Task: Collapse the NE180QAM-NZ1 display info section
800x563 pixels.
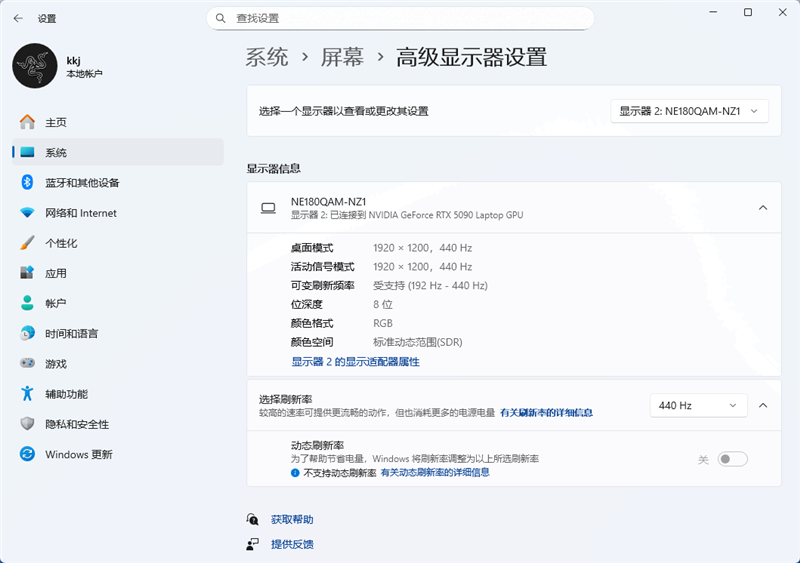Action: (763, 208)
